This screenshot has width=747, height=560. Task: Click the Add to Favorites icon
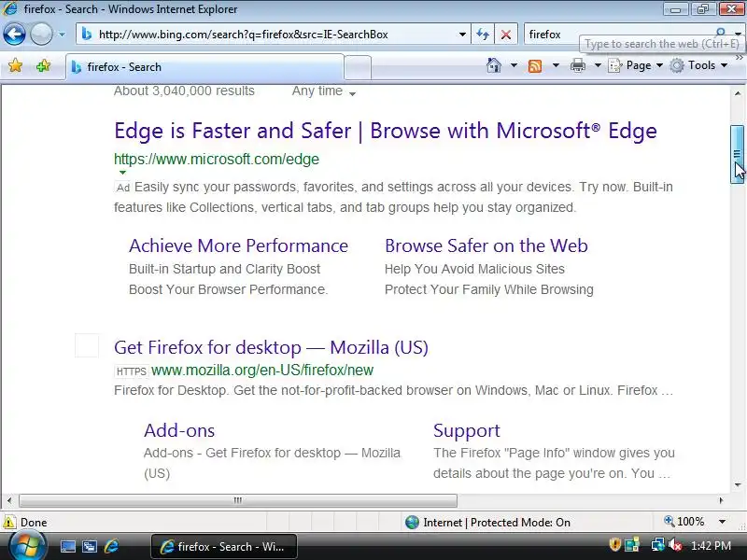pos(43,65)
